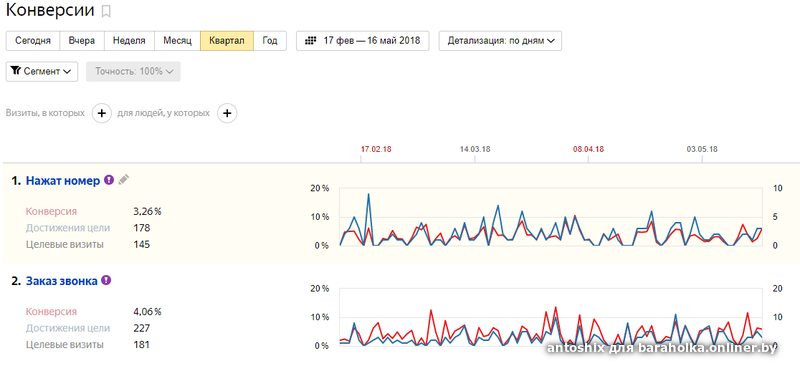
Task: Open the Сегмент dropdown
Action: click(x=42, y=71)
